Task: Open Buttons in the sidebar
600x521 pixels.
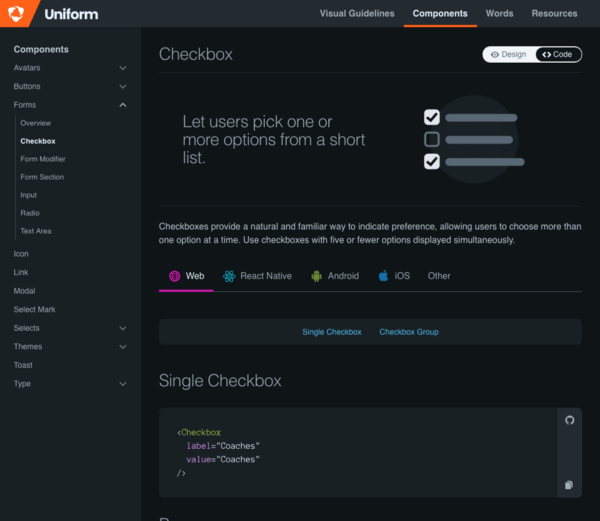Action: pos(27,86)
